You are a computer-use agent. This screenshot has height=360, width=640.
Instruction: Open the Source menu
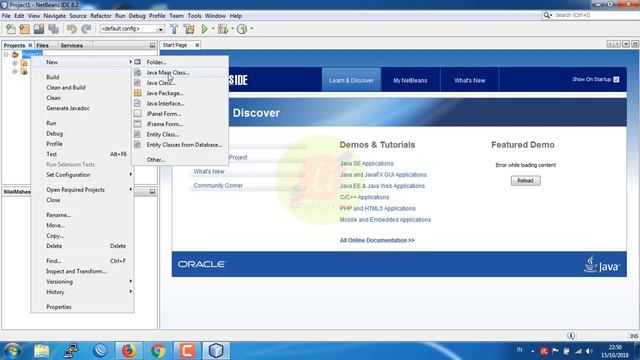pos(78,16)
